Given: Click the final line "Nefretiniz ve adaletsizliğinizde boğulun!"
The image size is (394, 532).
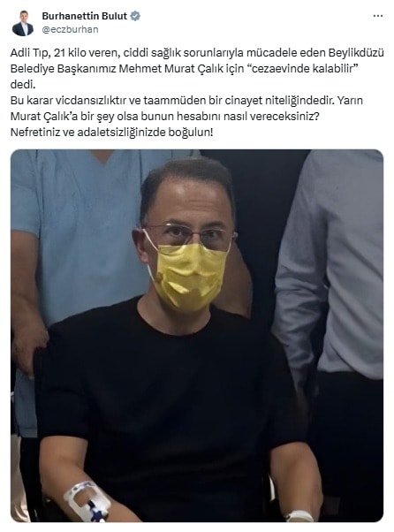Looking at the screenshot, I should point(112,132).
